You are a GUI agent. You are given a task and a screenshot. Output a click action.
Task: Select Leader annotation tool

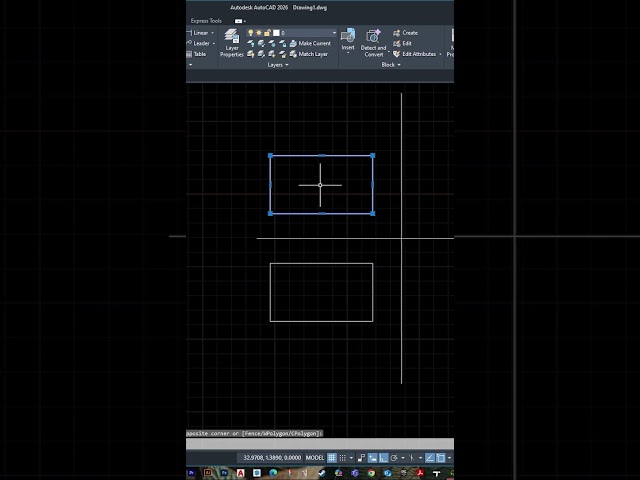coord(198,43)
